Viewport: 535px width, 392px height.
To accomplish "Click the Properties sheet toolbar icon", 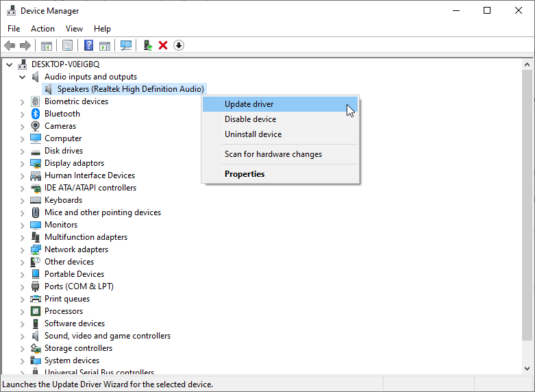I will coord(67,45).
